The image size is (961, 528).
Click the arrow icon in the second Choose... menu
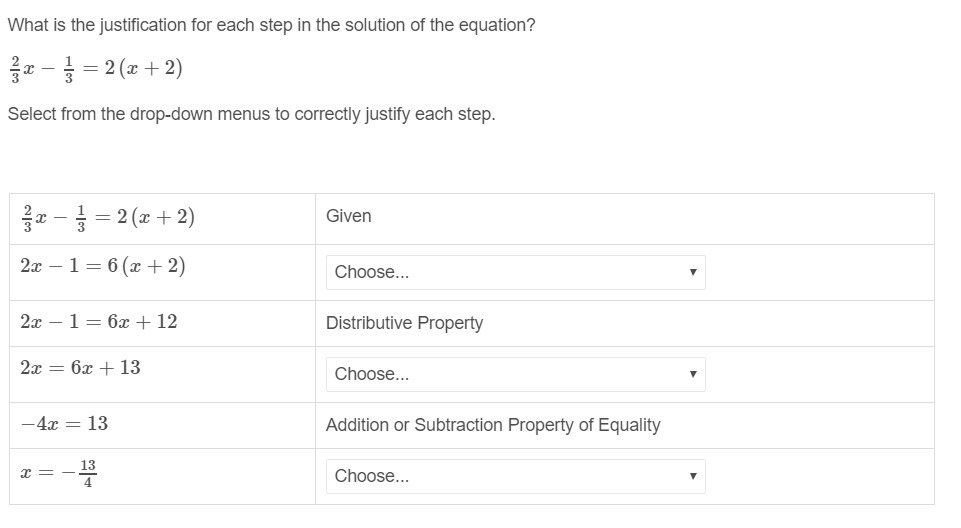[692, 374]
